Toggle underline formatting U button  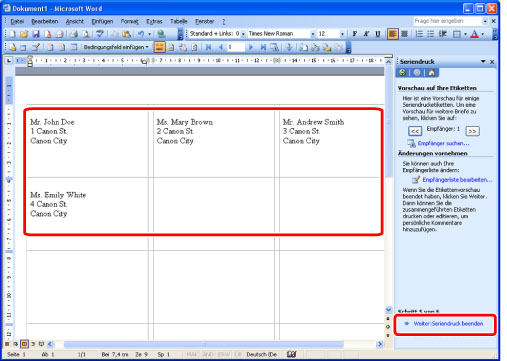pos(378,34)
